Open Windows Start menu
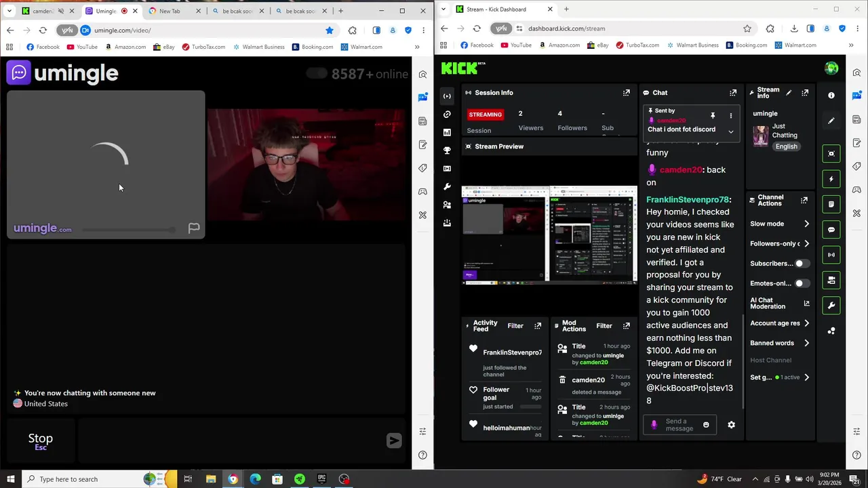This screenshot has height=488, width=868. click(x=10, y=479)
